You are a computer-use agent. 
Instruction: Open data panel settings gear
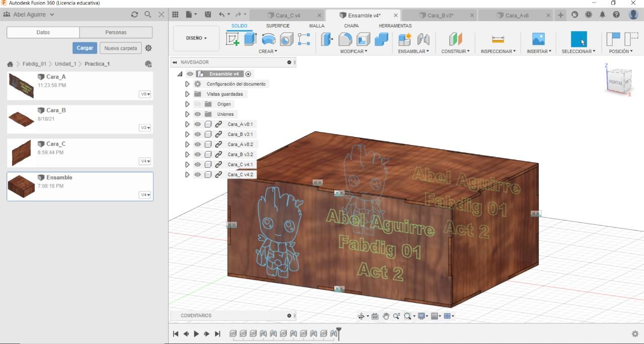coord(148,48)
